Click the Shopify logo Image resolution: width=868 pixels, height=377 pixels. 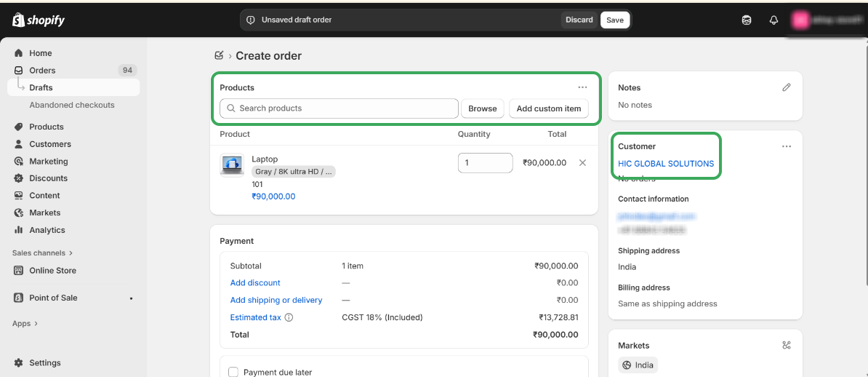(x=39, y=20)
